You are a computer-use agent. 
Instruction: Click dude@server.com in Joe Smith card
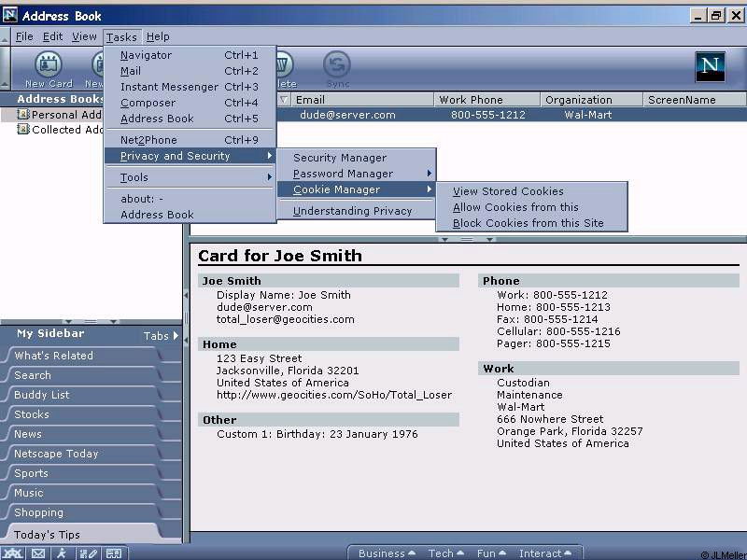pos(264,307)
